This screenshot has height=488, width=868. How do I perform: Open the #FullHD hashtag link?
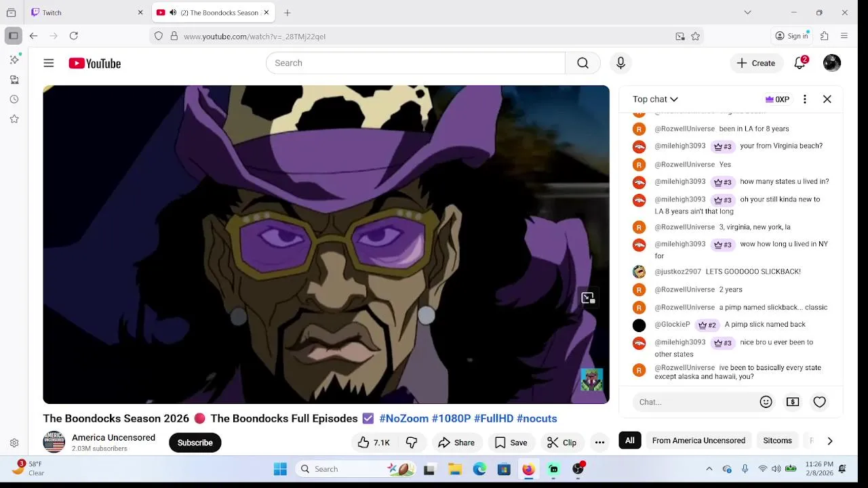[x=493, y=419]
